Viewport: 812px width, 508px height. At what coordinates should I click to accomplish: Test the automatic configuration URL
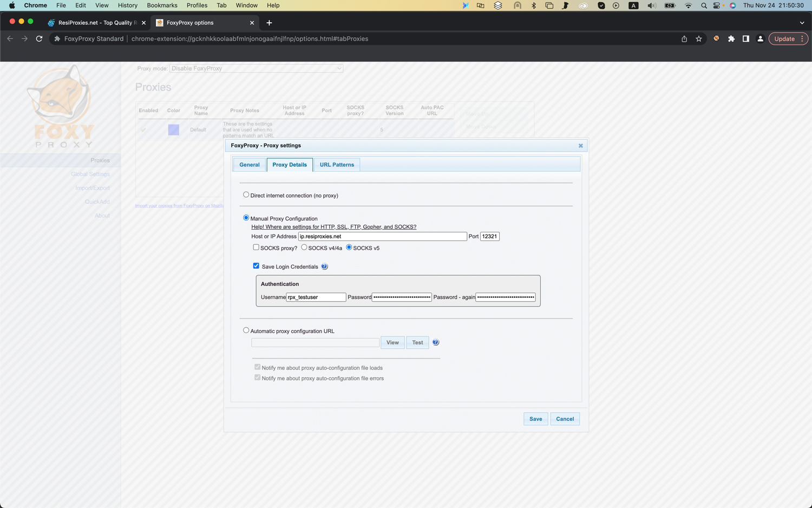(x=417, y=342)
